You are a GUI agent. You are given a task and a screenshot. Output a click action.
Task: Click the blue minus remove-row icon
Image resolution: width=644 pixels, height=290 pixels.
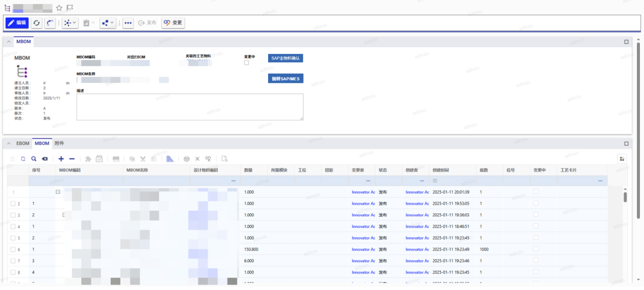point(72,159)
